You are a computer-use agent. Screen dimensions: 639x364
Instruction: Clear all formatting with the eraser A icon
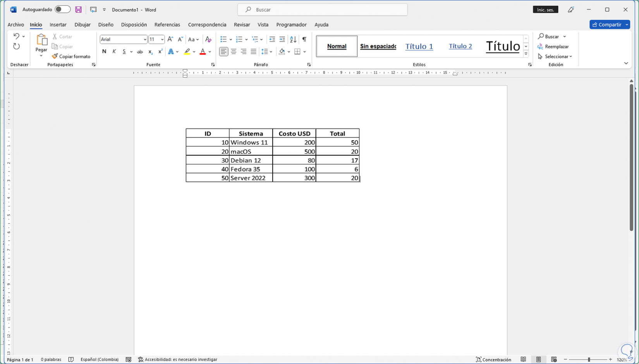pyautogui.click(x=208, y=39)
